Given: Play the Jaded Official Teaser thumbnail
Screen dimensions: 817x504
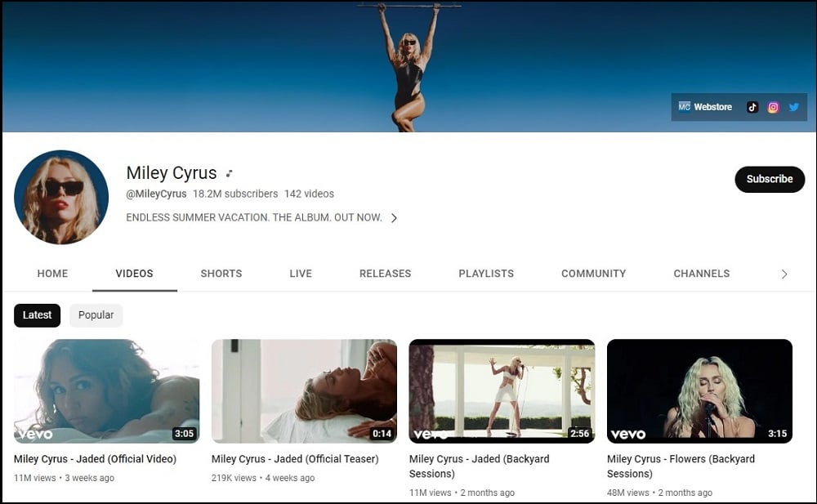Looking at the screenshot, I should click(304, 391).
